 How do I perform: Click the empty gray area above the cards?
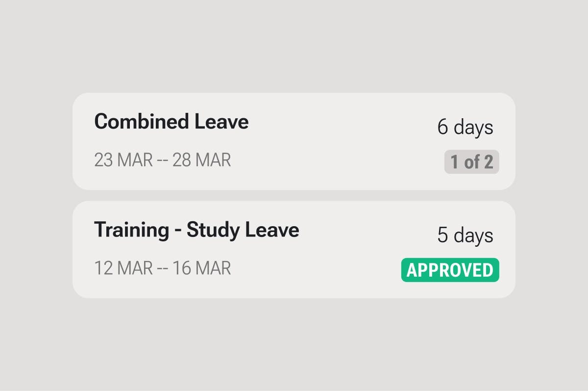tap(294, 47)
